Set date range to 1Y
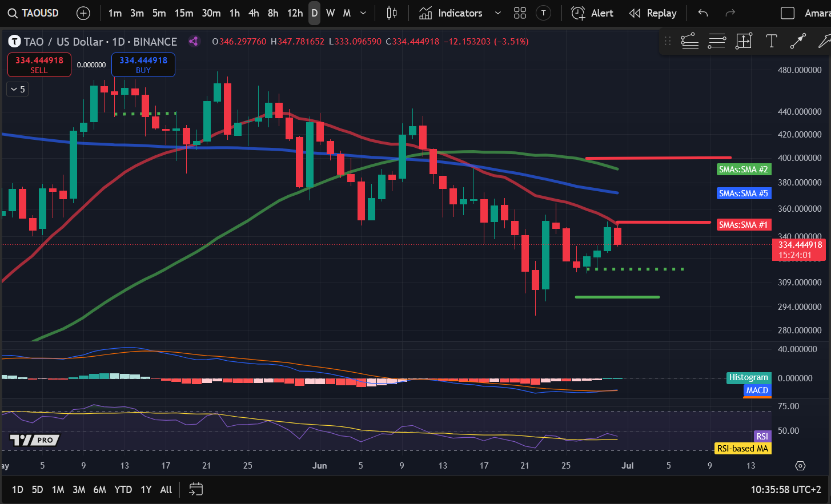 (146, 490)
